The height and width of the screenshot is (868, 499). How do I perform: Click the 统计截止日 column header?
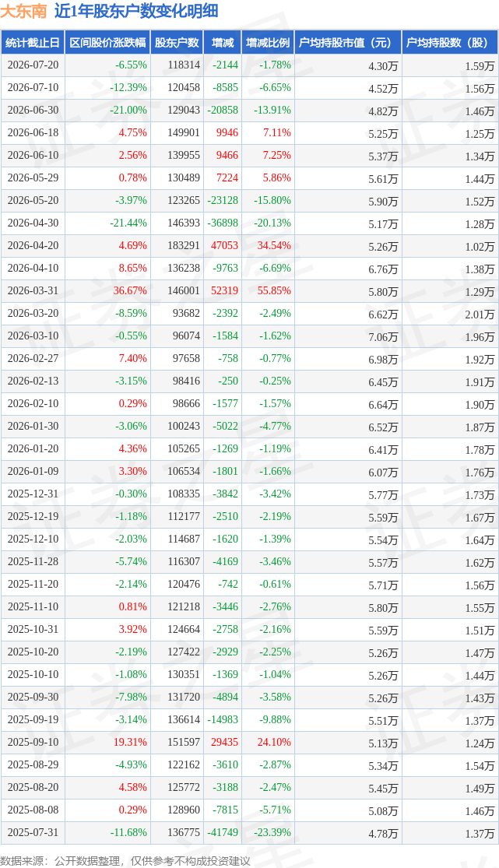tap(32, 43)
